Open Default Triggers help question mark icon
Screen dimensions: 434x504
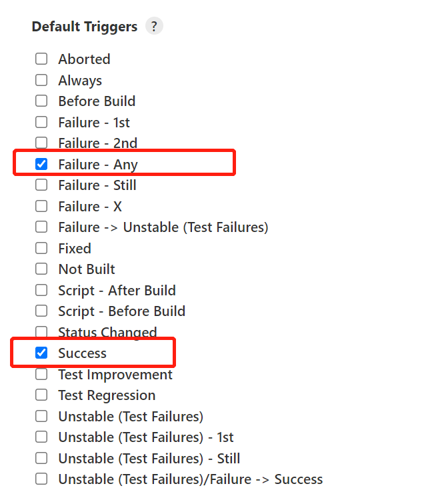click(x=154, y=27)
